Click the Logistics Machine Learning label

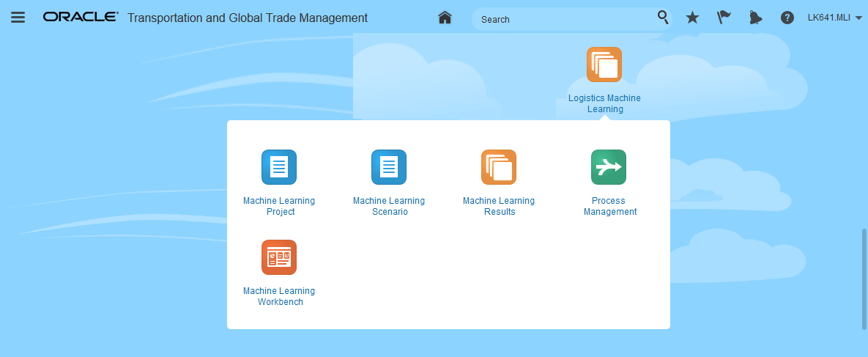pyautogui.click(x=604, y=103)
